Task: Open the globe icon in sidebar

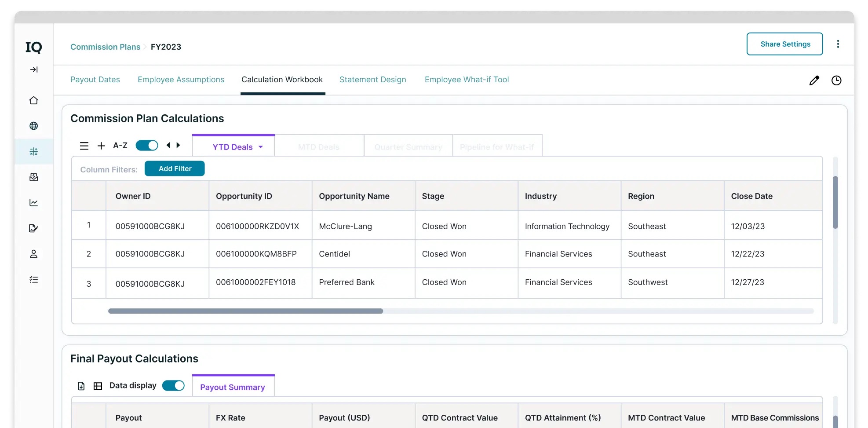Action: [33, 126]
